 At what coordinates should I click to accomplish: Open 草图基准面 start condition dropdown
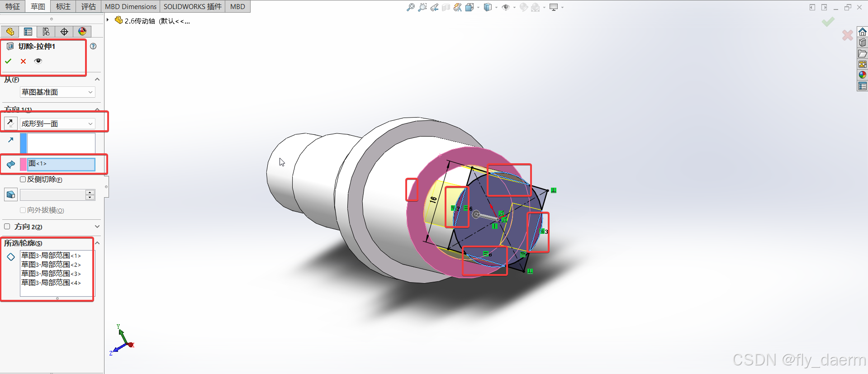point(57,92)
